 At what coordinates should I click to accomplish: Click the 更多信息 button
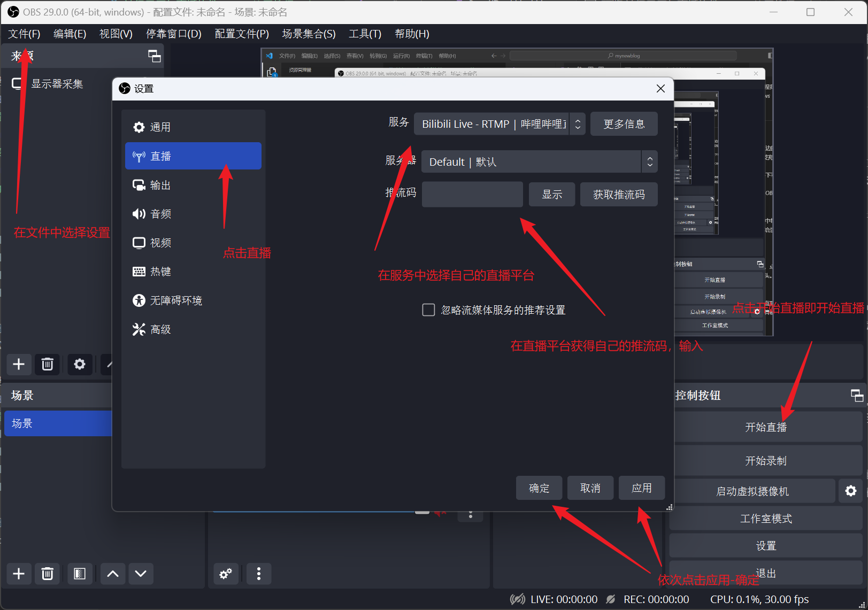coord(624,124)
